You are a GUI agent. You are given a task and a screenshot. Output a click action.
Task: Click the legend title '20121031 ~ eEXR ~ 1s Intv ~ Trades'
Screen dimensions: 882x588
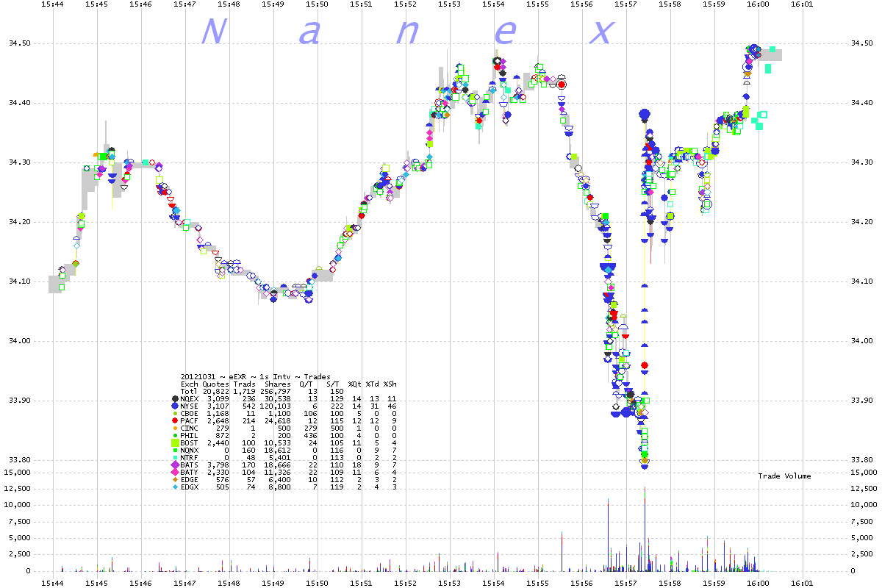[256, 376]
